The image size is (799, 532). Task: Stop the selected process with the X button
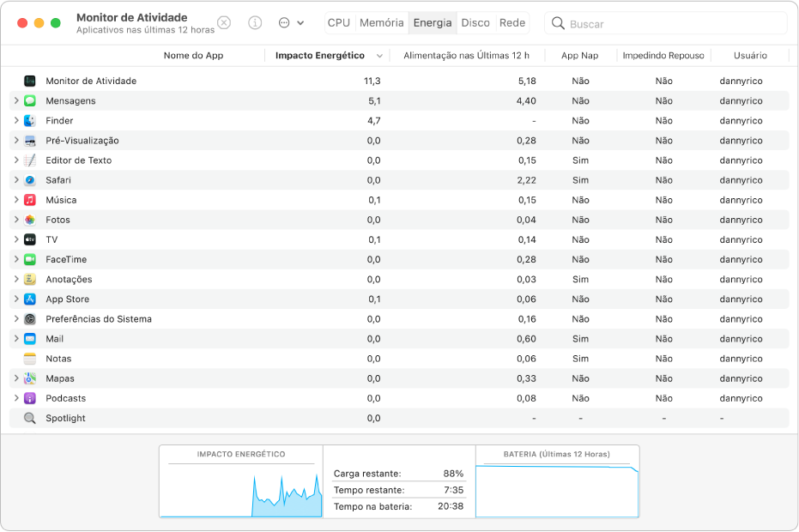pos(224,23)
